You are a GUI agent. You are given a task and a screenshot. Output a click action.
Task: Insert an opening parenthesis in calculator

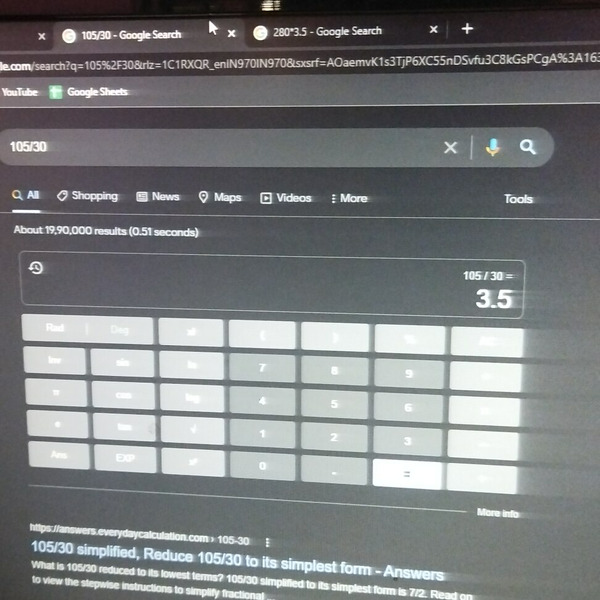(x=262, y=335)
